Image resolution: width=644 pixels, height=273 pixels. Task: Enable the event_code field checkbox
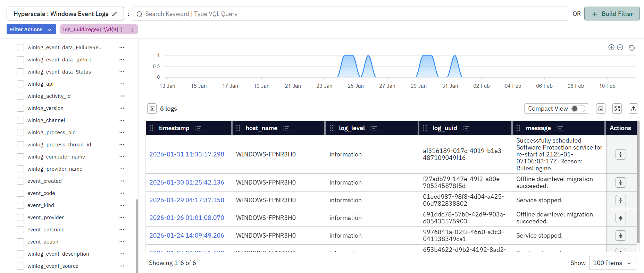tap(20, 193)
